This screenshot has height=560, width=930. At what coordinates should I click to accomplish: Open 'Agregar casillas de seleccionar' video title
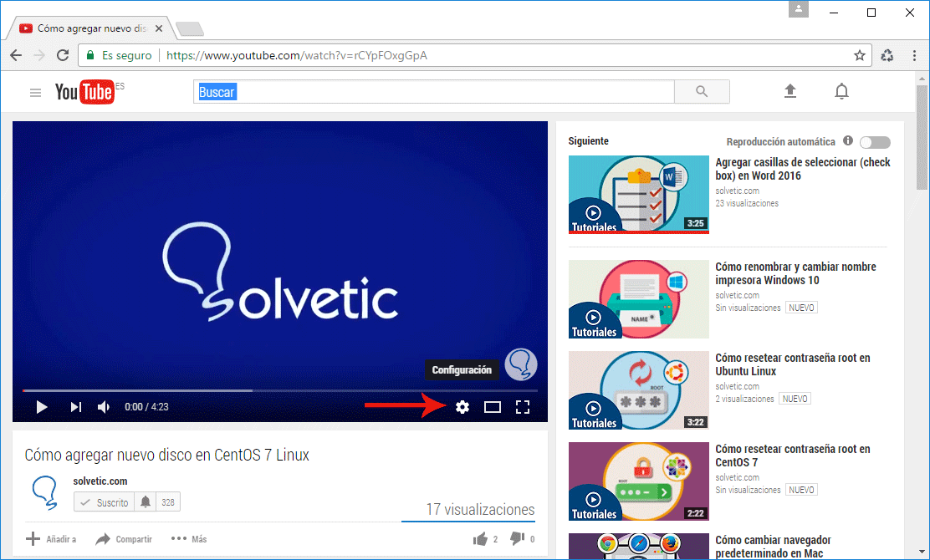click(x=803, y=169)
